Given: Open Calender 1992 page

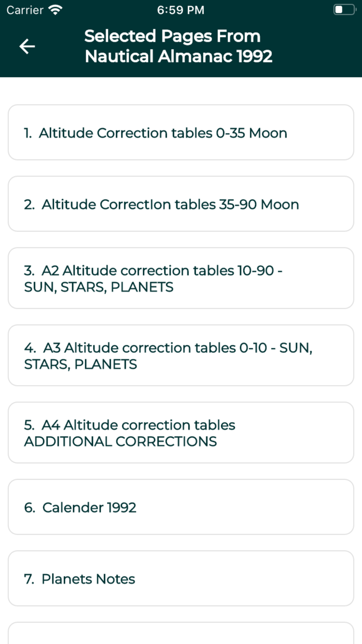Looking at the screenshot, I should tap(181, 507).
